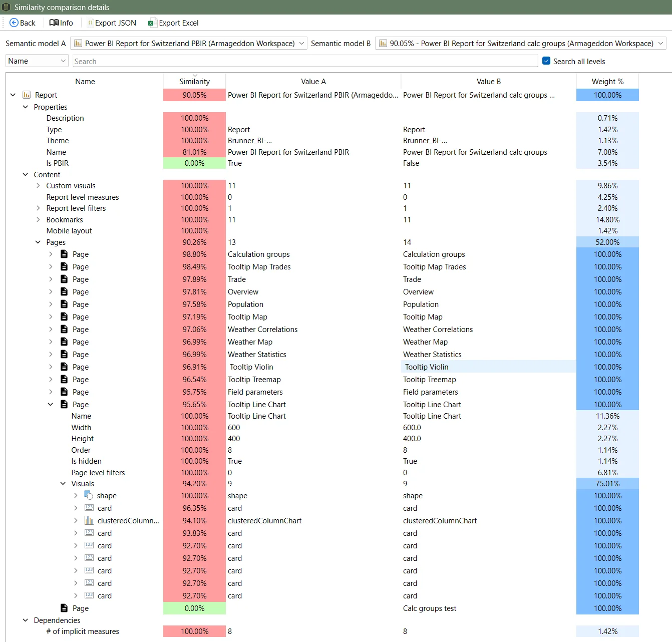Viewport: 672px width, 642px height.
Task: Expand the Custom visuals node
Action: click(x=38, y=186)
